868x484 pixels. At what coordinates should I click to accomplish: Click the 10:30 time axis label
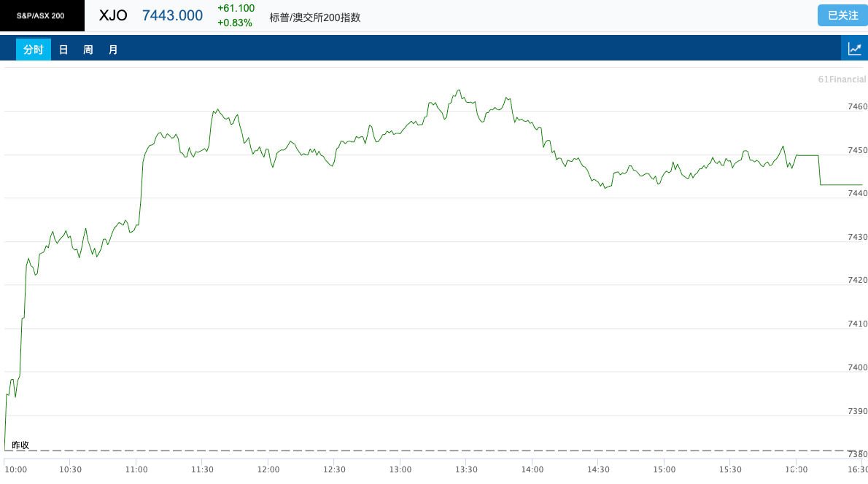point(70,469)
